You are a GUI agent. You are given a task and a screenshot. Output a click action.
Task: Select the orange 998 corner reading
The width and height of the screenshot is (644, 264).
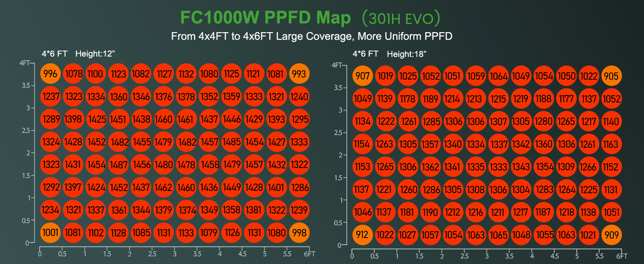(x=299, y=233)
